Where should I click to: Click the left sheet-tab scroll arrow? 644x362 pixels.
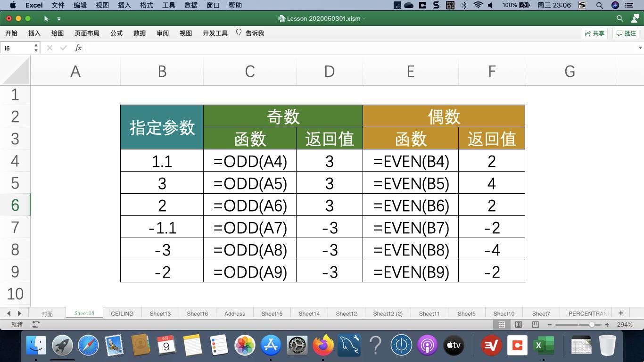click(x=8, y=313)
